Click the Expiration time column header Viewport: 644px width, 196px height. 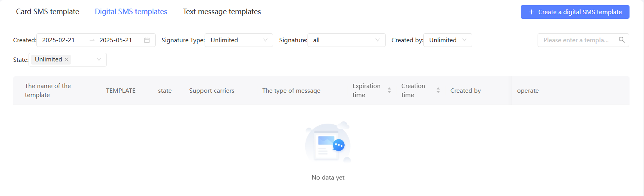point(367,90)
